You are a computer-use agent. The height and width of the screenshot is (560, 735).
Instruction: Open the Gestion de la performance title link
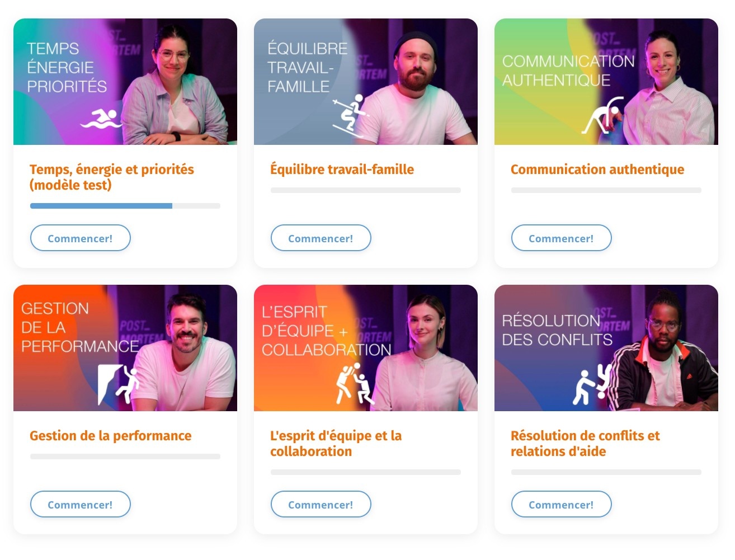(x=111, y=436)
